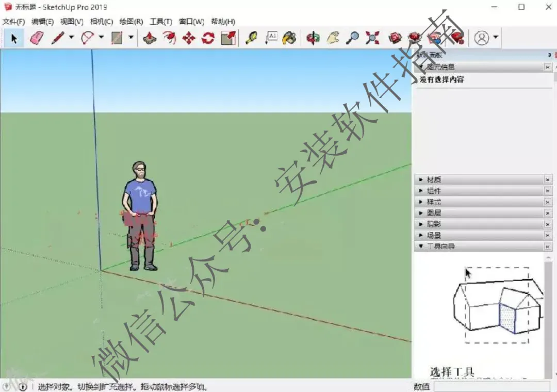Choose the Paint Bucket tool
The width and height of the screenshot is (557, 392).
point(289,38)
